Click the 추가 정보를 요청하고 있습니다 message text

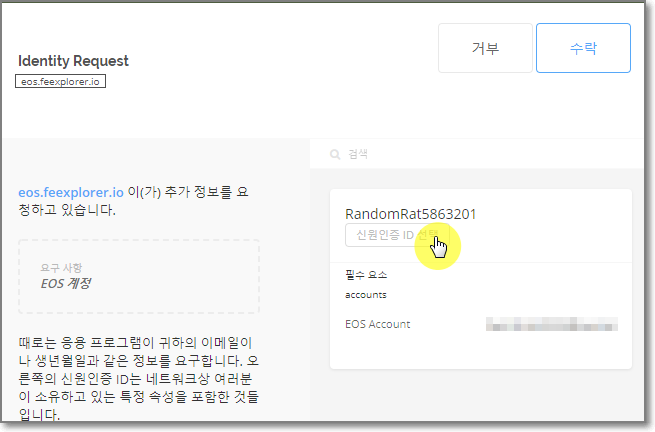134,201
